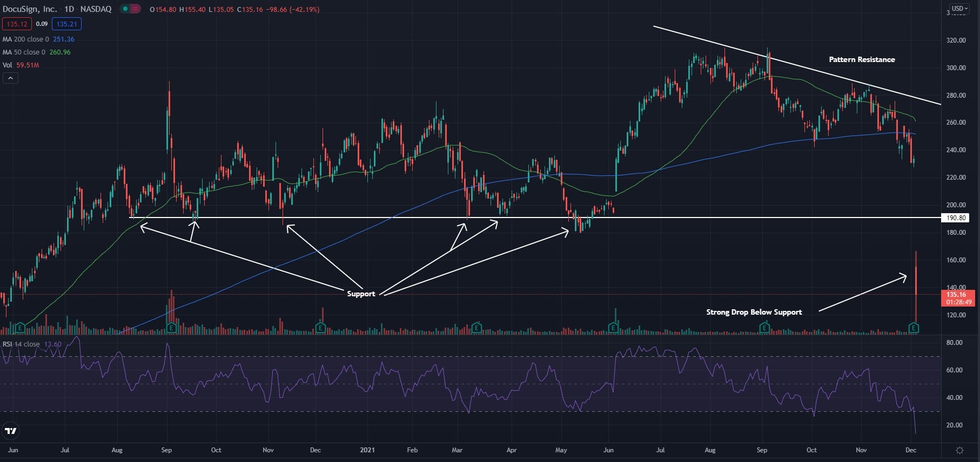Click the 40.00 RSI axis label
Image resolution: width=980 pixels, height=462 pixels.
[955, 398]
